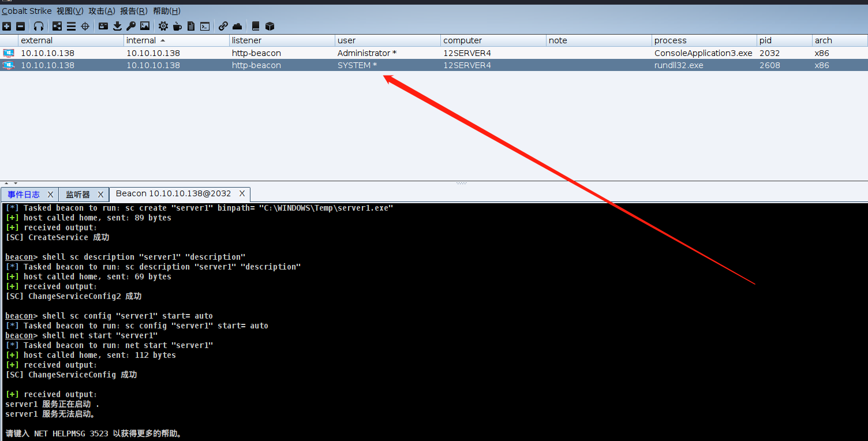Sort sessions by the internal column header
Screen dimensions: 868x441
(x=177, y=40)
